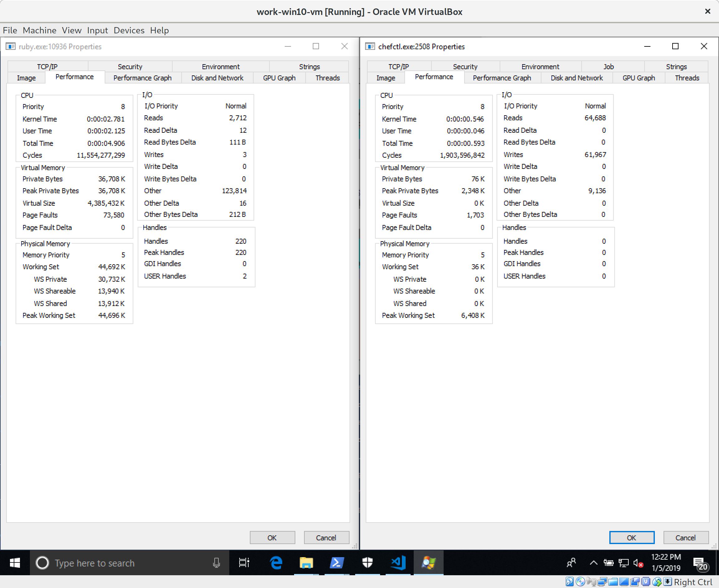Screen dimensions: 719x588
Task: Switch to Threads tab in chefctl properties
Action: [x=687, y=78]
